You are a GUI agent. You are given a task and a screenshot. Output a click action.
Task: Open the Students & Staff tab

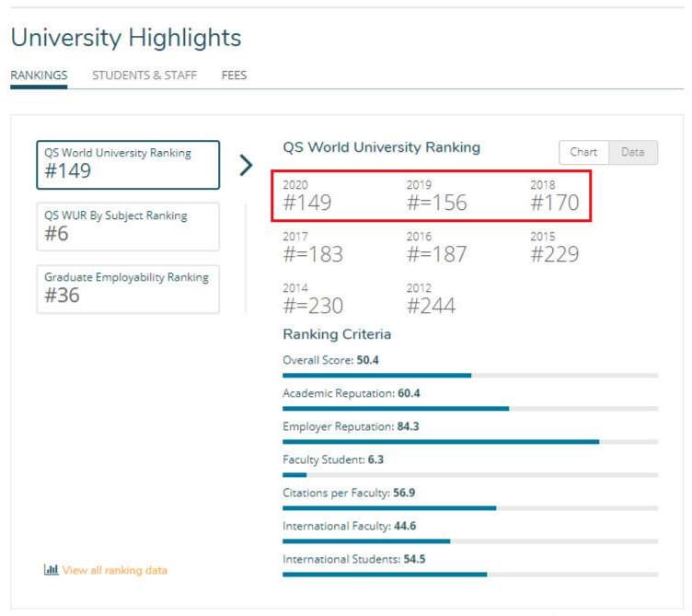[x=144, y=76]
